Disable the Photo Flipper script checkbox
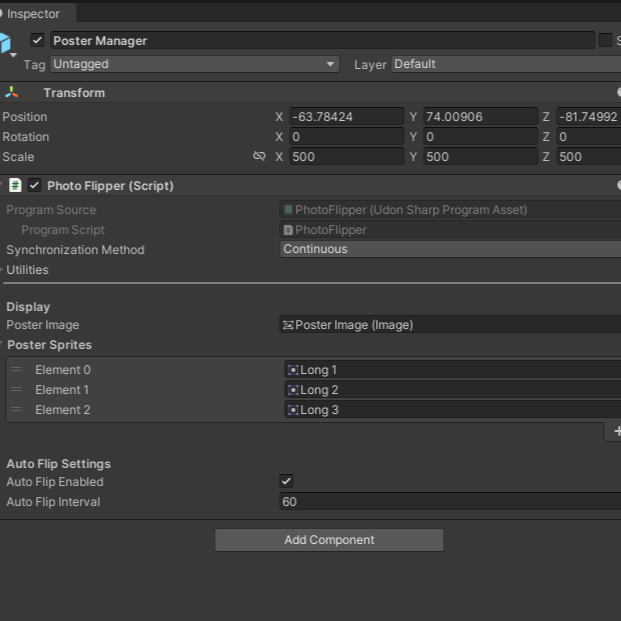This screenshot has height=621, width=621. (34, 186)
